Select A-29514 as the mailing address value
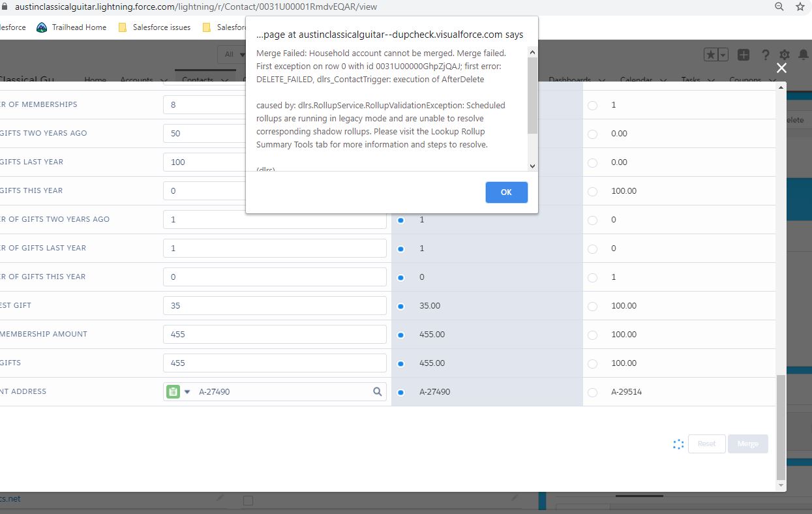 click(592, 391)
